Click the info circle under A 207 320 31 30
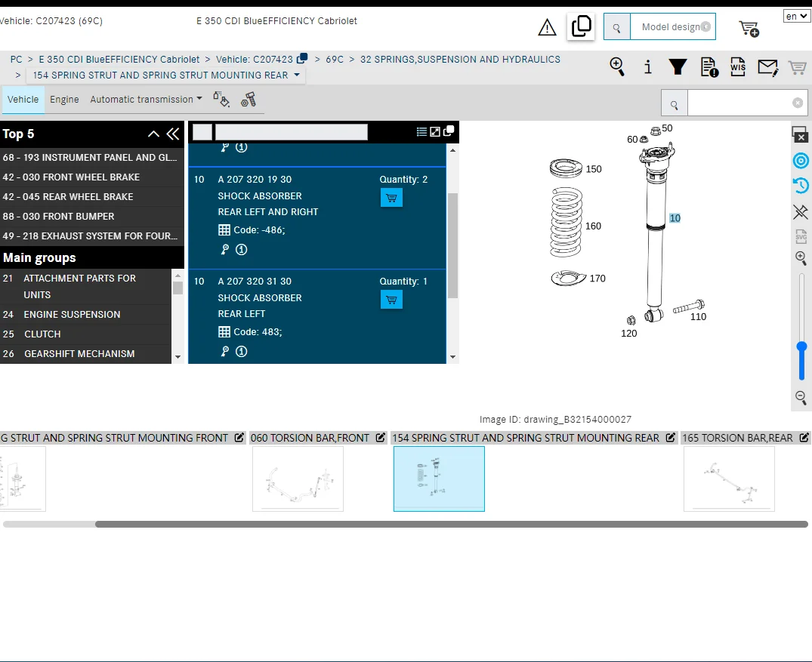812x662 pixels. click(241, 352)
